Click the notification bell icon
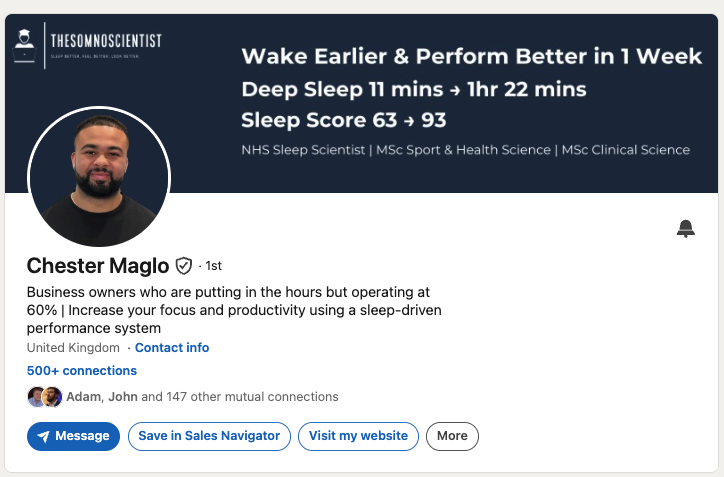 tap(685, 229)
